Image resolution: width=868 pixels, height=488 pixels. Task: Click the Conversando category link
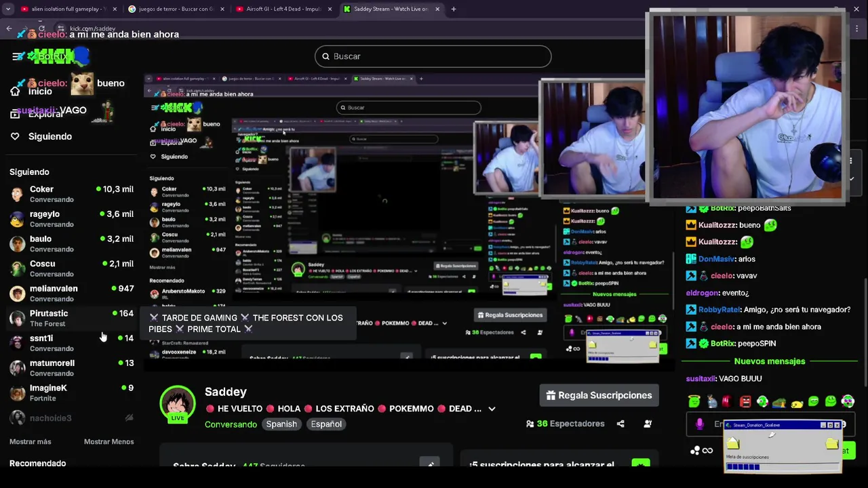(231, 424)
